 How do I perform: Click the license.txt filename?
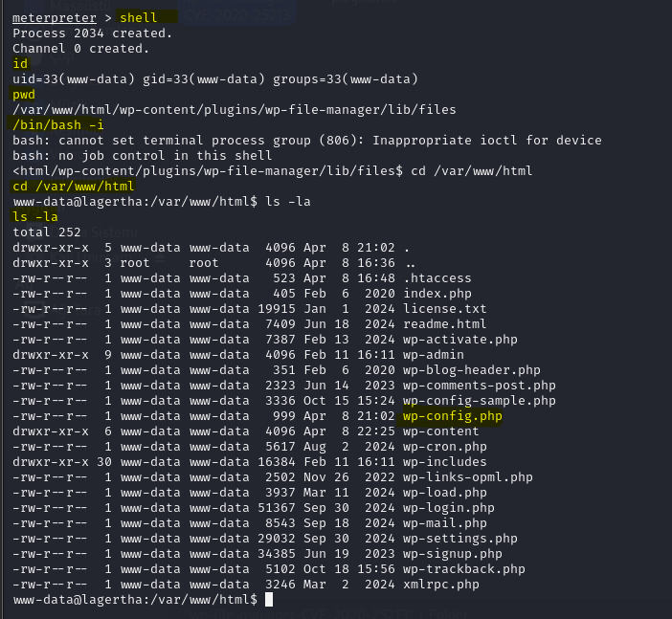[444, 309]
